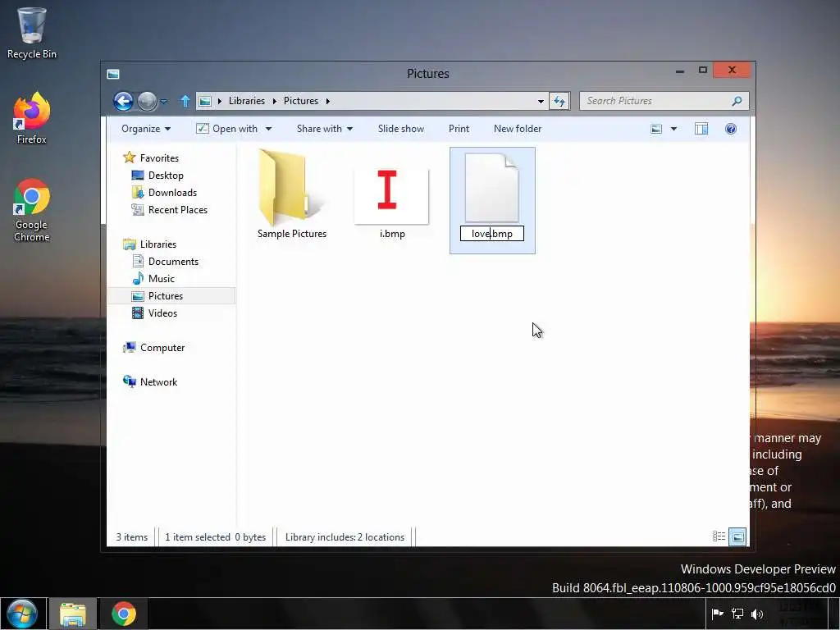Click the network icon in system tray

(x=737, y=614)
